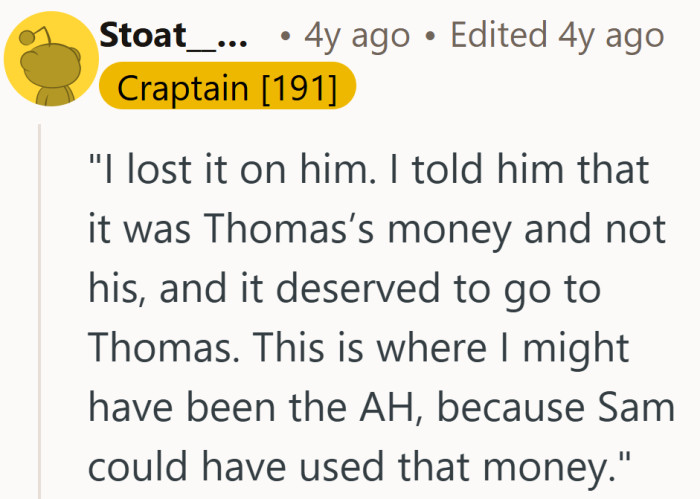700x499 pixels.
Task: Click the first "4y ago" comment timestamp
Action: [x=357, y=35]
